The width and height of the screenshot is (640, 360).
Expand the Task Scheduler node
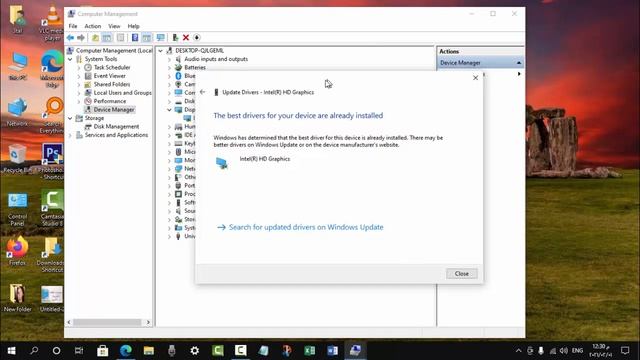coord(79,67)
